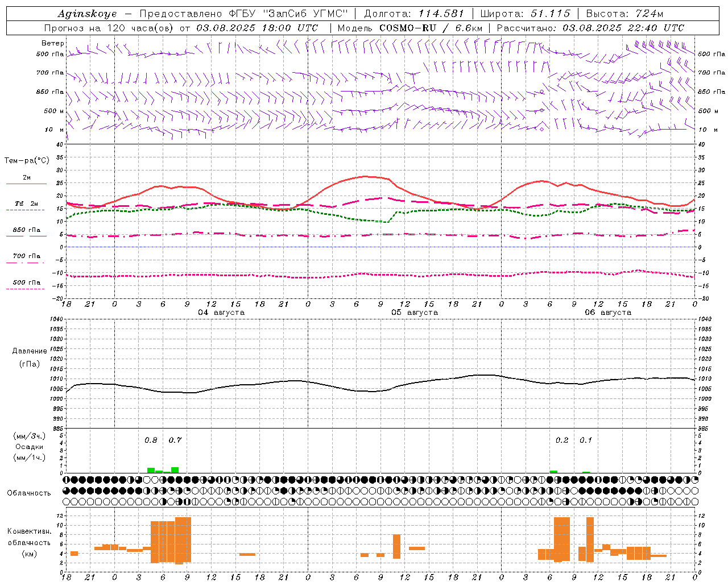
Task: Click the forecast start time 03.08.2025 18:00 UTC
Action: point(257,28)
